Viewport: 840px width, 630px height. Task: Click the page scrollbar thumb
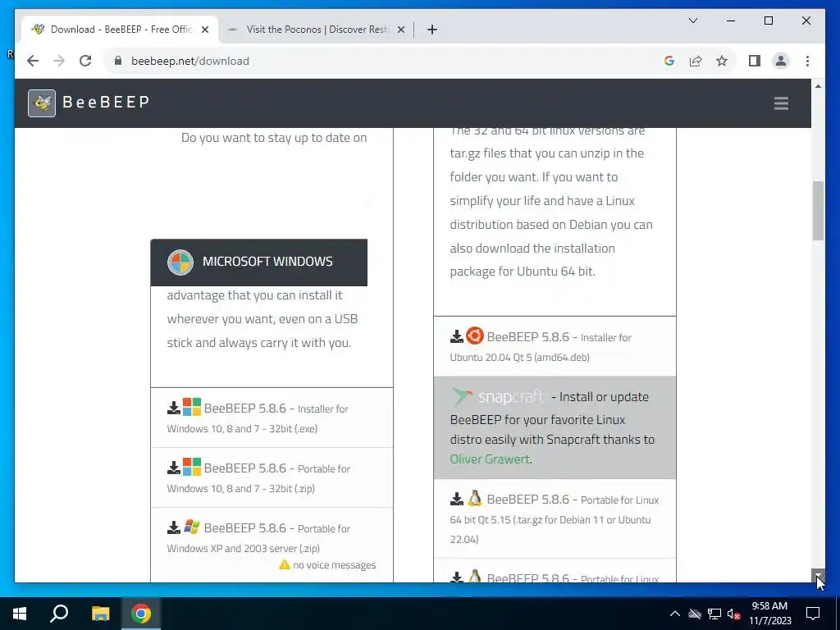pos(818,211)
